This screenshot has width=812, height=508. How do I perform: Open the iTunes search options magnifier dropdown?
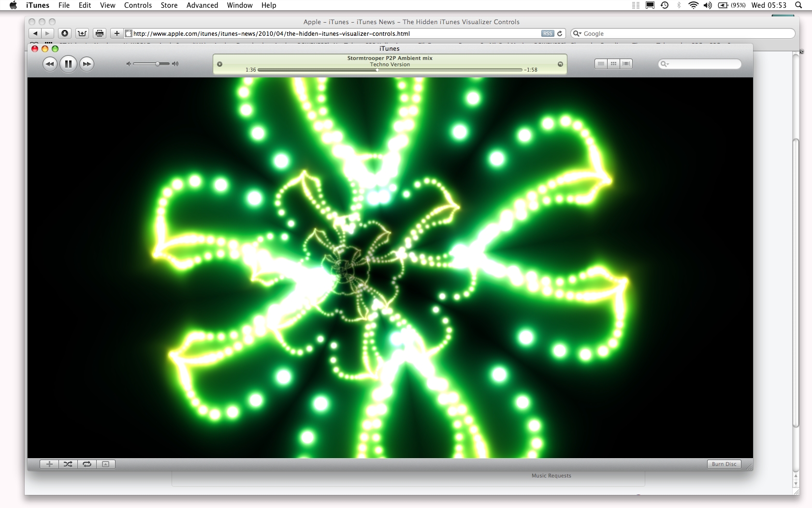[665, 64]
